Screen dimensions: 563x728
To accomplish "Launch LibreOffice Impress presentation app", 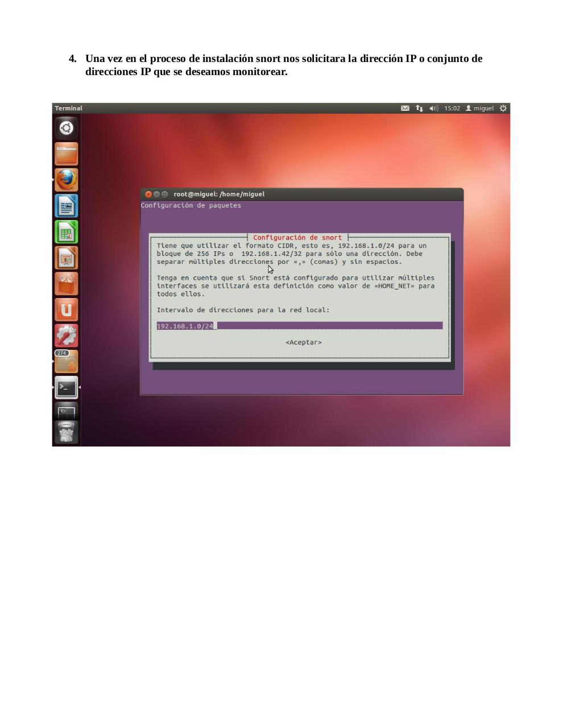I will point(67,258).
